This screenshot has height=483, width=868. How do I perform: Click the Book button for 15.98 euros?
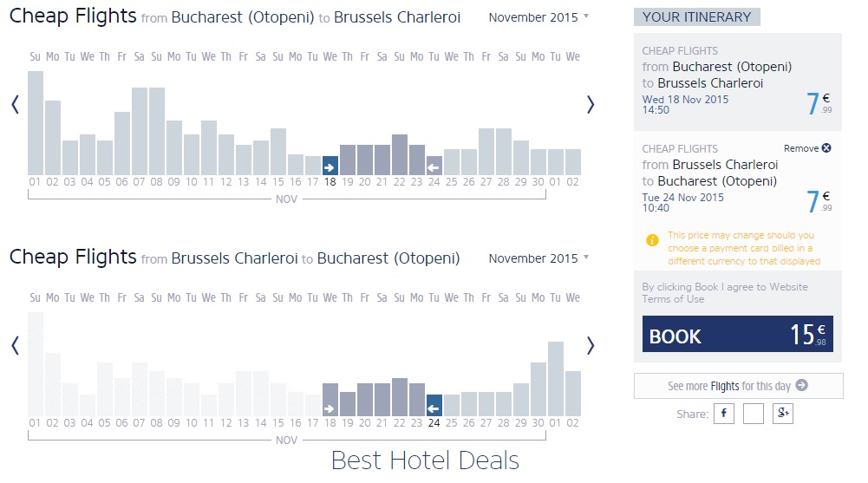(x=737, y=334)
